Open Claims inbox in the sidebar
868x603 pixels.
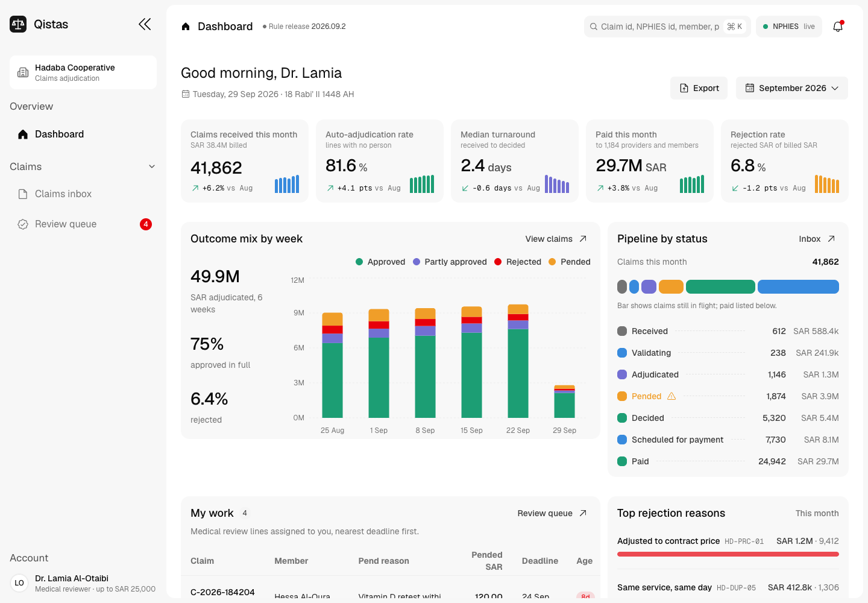83,194
